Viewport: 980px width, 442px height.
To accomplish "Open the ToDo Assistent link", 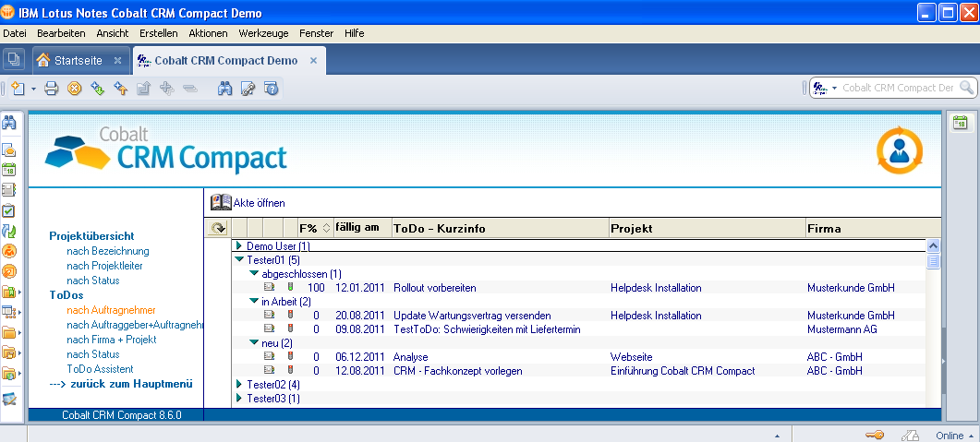I will click(100, 369).
